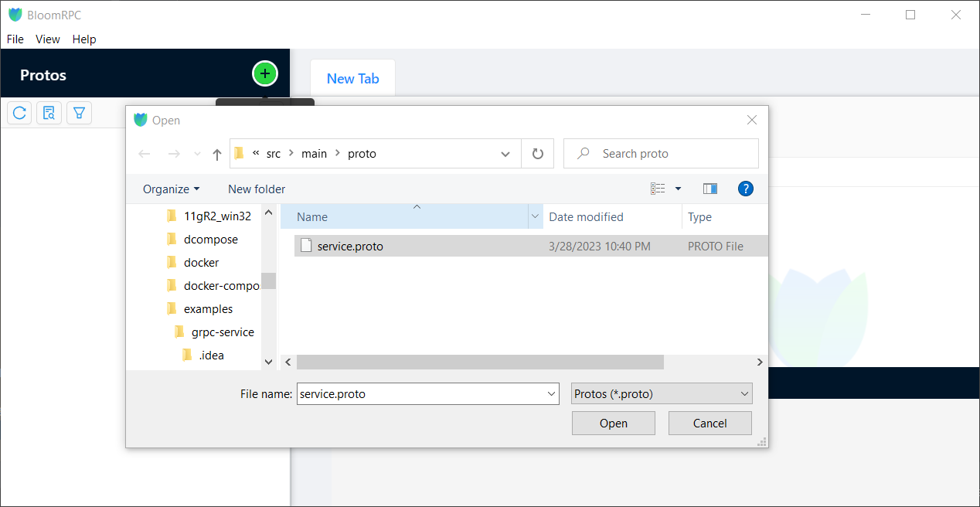Click the folder tree scroll up arrow
The height and width of the screenshot is (507, 980).
click(268, 212)
